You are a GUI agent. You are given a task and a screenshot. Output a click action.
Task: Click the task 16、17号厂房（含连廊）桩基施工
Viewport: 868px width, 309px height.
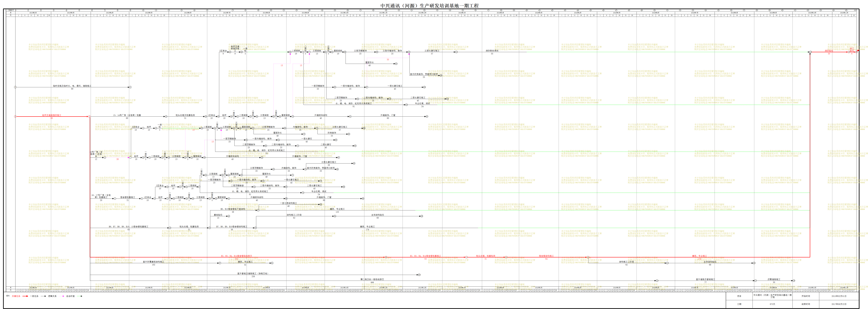pos(101,196)
